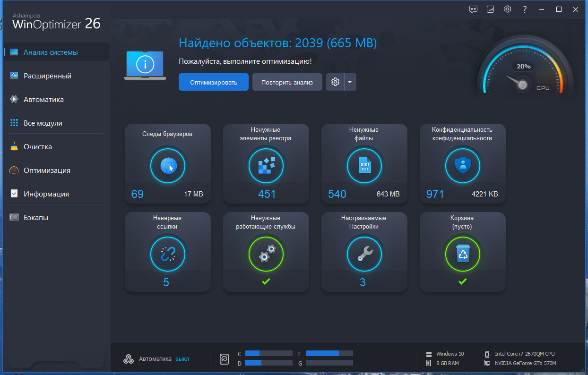Screen dimensions: 588x375
Task: Open the Help question mark menu
Action: [x=524, y=9]
